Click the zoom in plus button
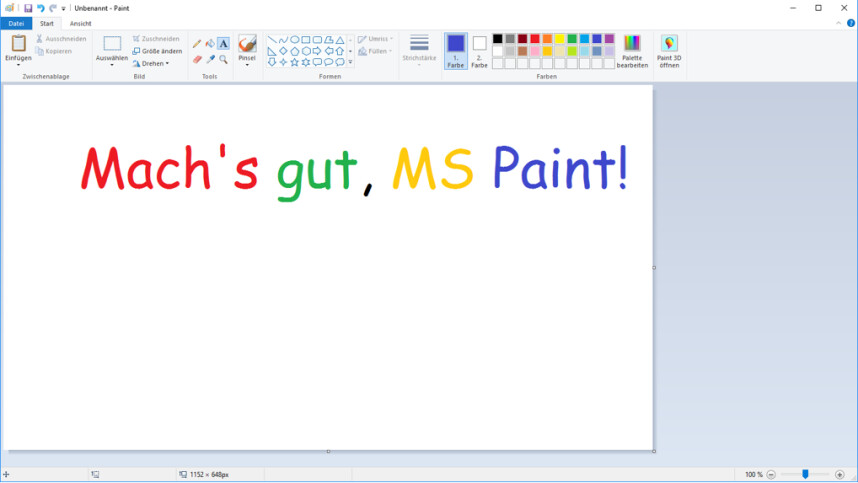 [839, 475]
